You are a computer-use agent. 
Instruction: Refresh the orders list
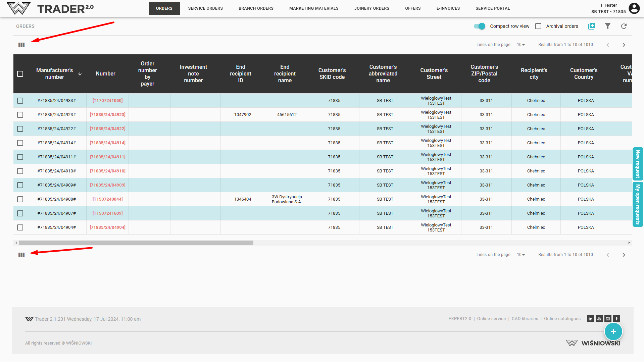(x=624, y=26)
